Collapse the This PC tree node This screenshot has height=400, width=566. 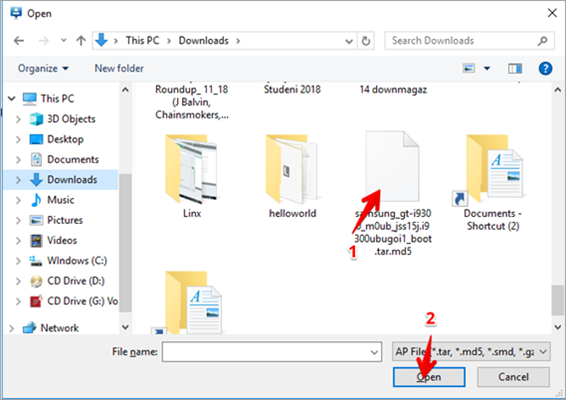coord(12,99)
